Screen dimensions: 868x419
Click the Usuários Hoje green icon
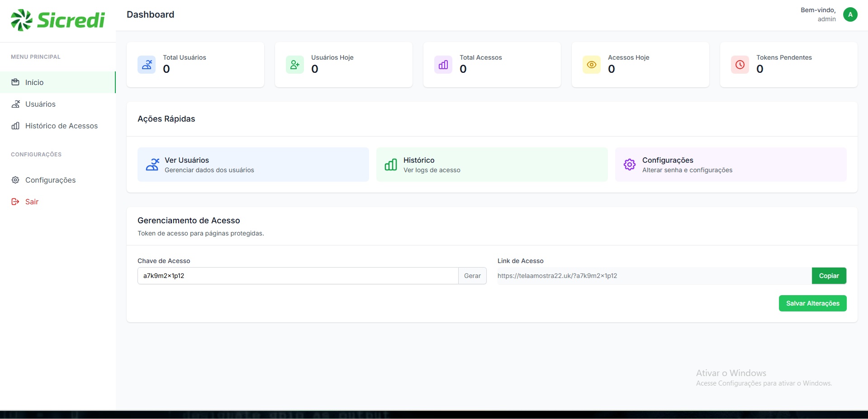point(295,65)
